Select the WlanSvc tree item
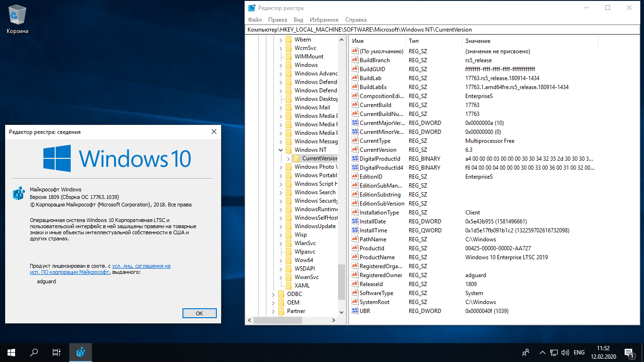Viewport: 644px width, 362px height. [305, 243]
